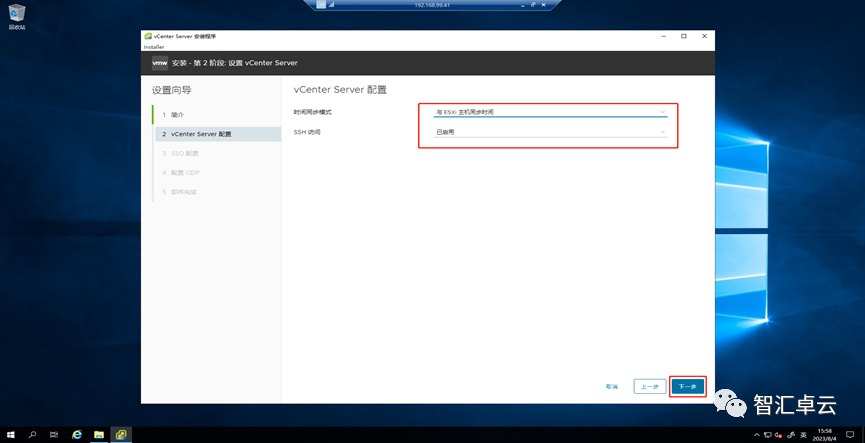
Task: Select step 2 vCenter Server 配置
Action: (x=218, y=134)
